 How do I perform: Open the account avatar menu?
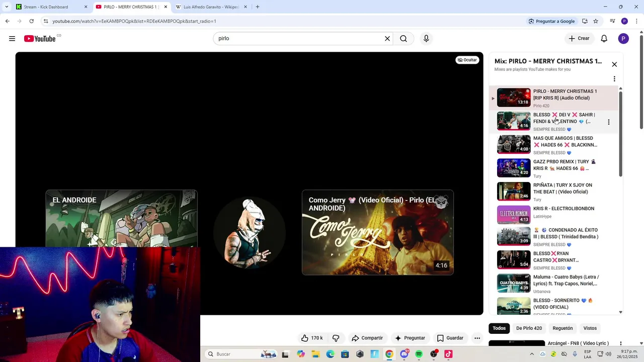pyautogui.click(x=623, y=39)
